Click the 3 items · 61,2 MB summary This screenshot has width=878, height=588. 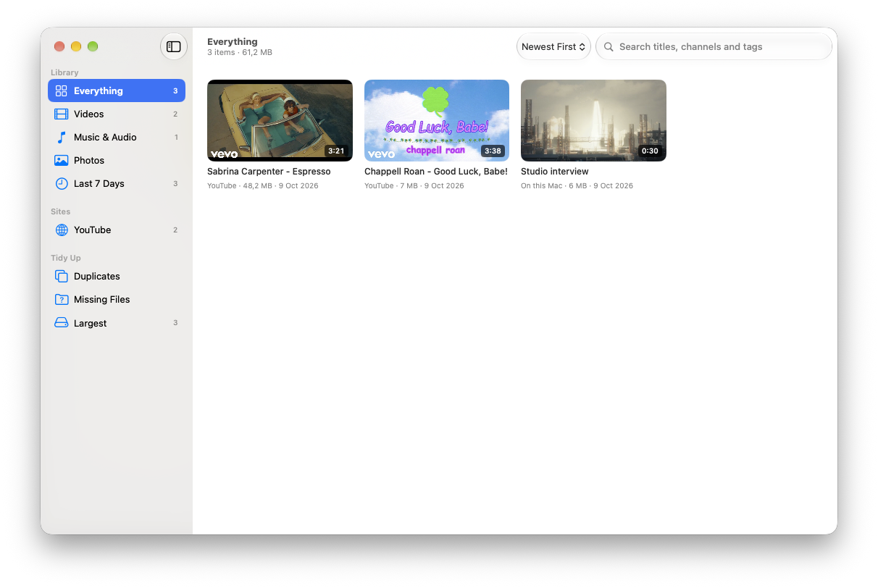240,53
